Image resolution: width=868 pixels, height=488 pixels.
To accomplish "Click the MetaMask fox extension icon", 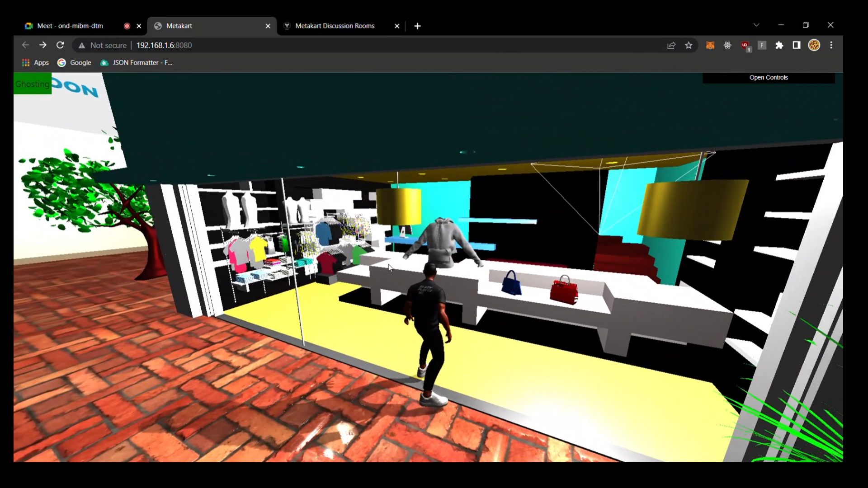I will click(x=710, y=45).
